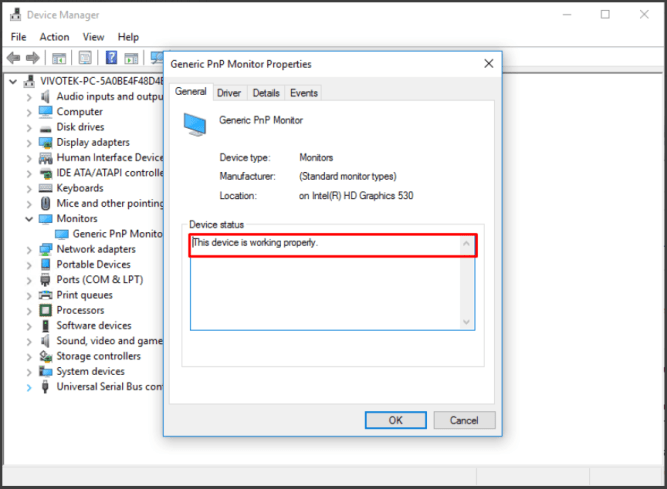Click the Properties sheet toolbar icon
Image resolution: width=667 pixels, height=489 pixels.
[x=85, y=58]
